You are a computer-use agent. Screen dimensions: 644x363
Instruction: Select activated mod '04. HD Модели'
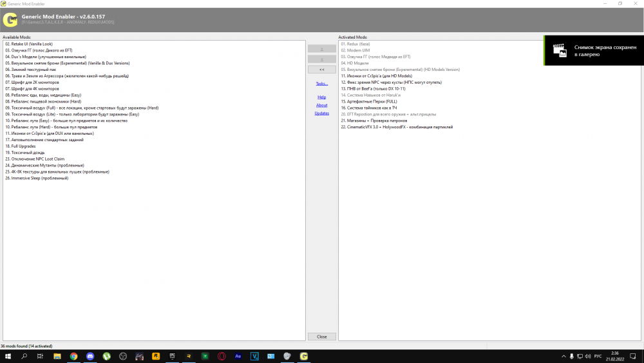(x=355, y=63)
